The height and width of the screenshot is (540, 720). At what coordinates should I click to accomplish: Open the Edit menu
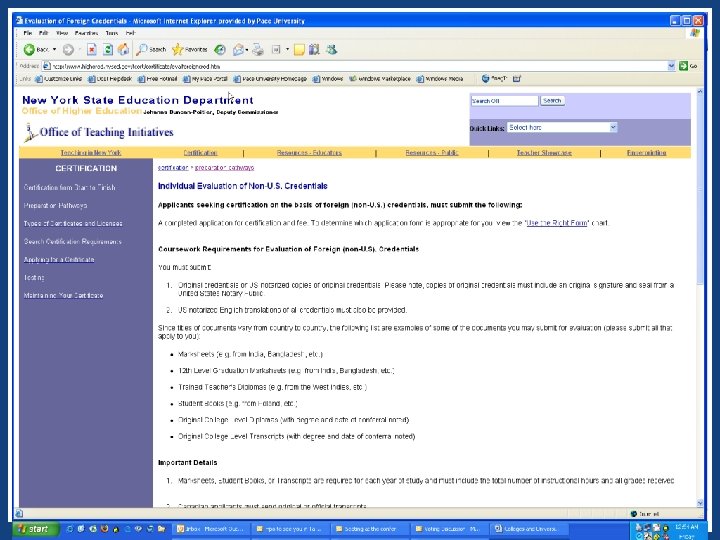point(44,33)
